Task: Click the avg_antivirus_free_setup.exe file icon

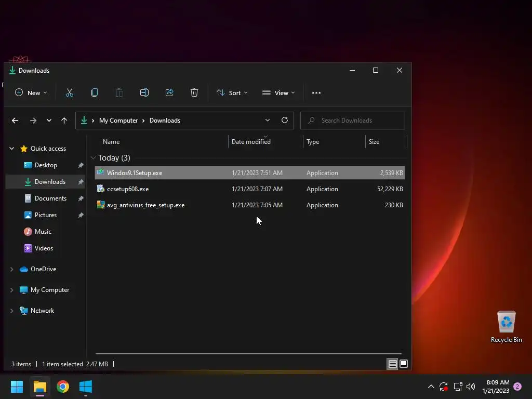Action: 100,205
